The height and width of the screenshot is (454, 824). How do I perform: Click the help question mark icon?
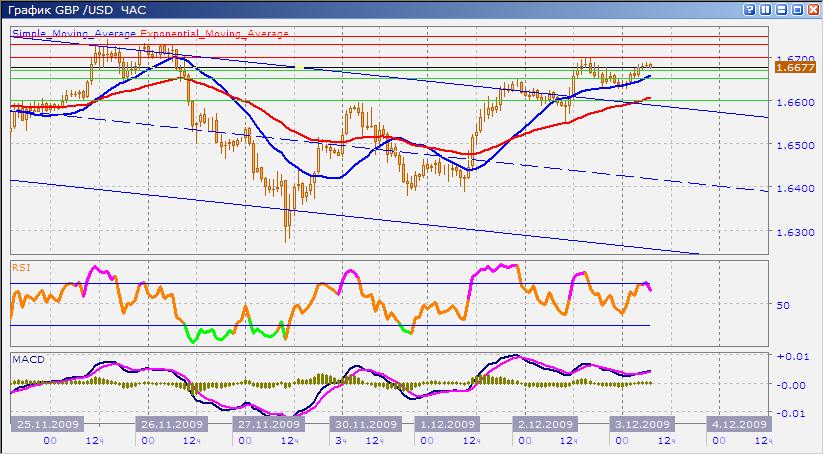pyautogui.click(x=748, y=9)
